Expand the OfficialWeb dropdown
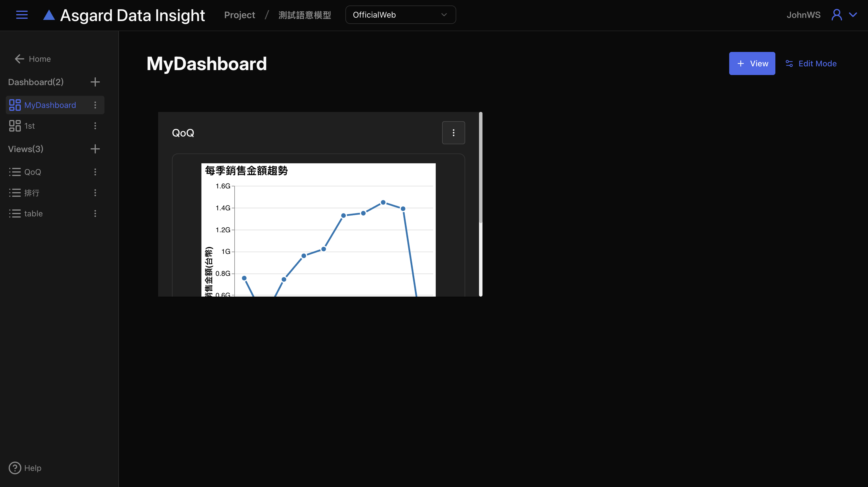Screen dimensions: 868x487 tap(400, 15)
